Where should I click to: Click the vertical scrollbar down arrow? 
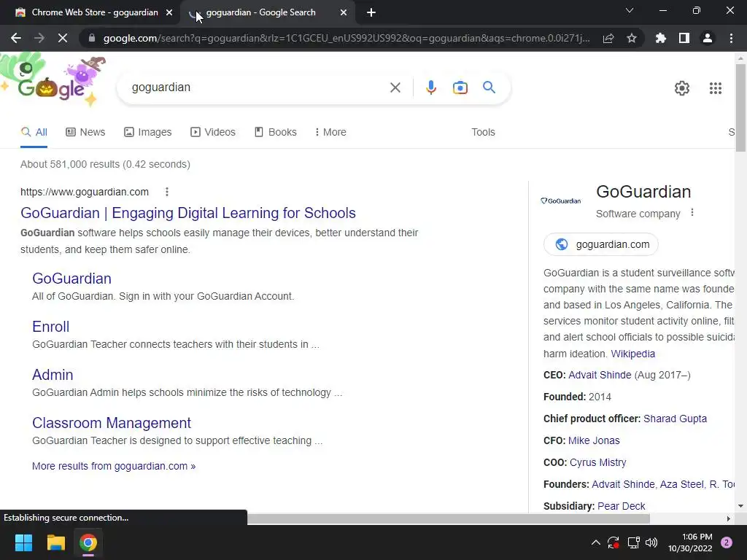click(x=740, y=506)
